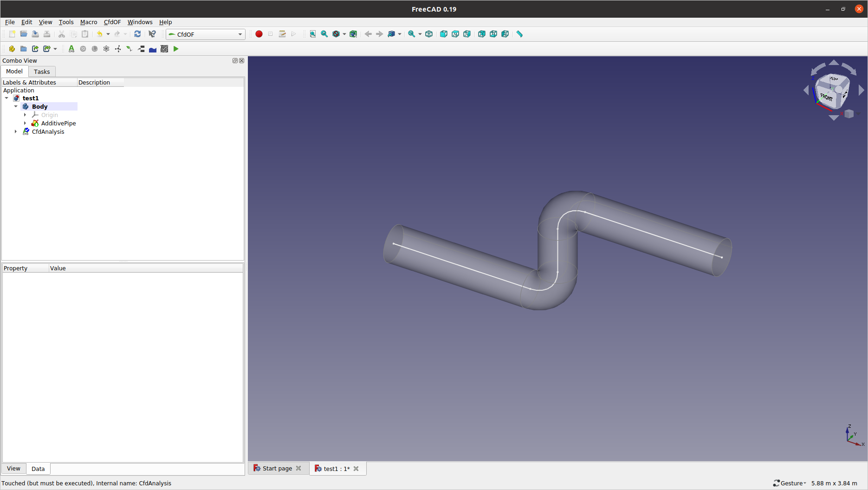Viewport: 868px width, 490px height.
Task: Float the Combo View panel
Action: pos(235,60)
